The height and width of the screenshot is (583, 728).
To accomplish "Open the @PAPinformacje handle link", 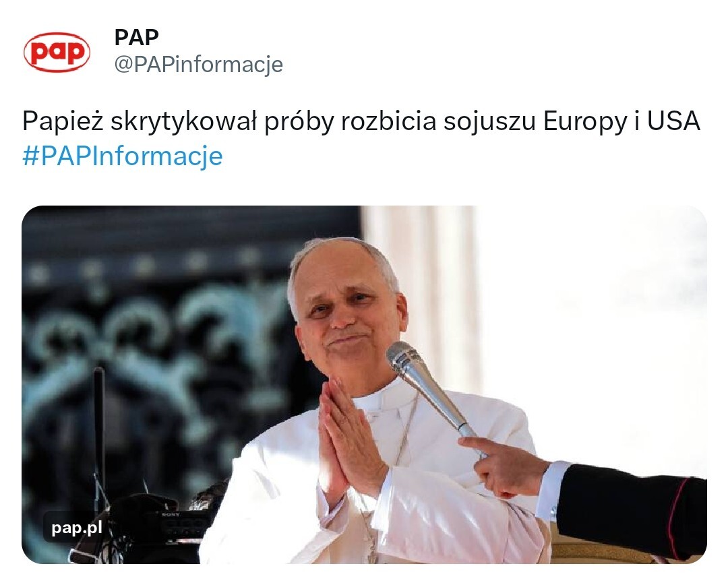I will point(199,65).
